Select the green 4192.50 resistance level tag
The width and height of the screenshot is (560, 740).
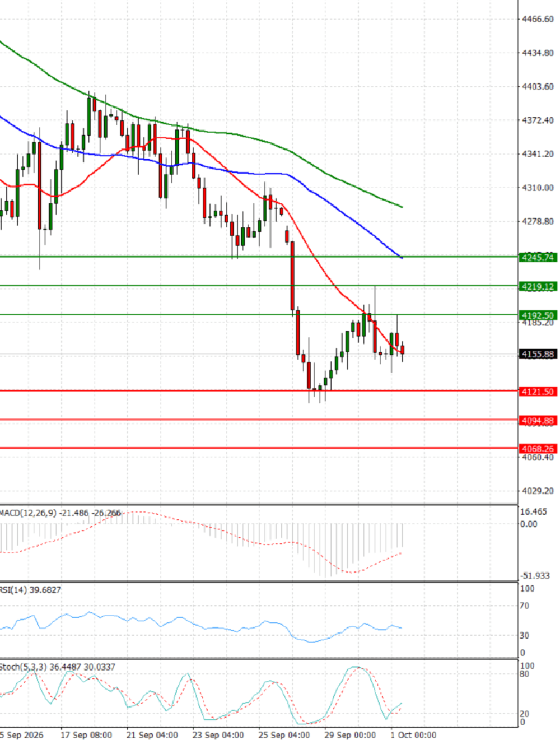(x=538, y=315)
